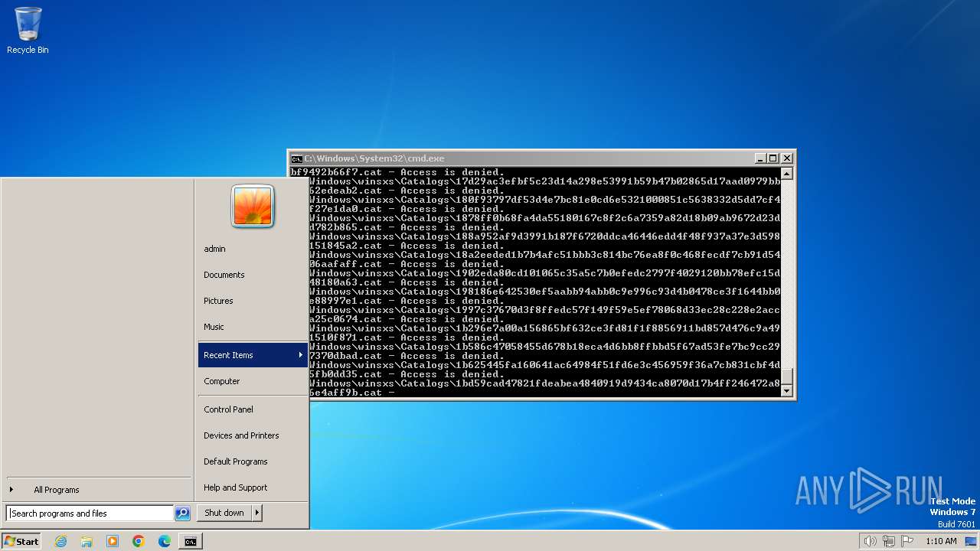The height and width of the screenshot is (551, 980).
Task: Open Computer from the Start menu
Action: pos(252,381)
